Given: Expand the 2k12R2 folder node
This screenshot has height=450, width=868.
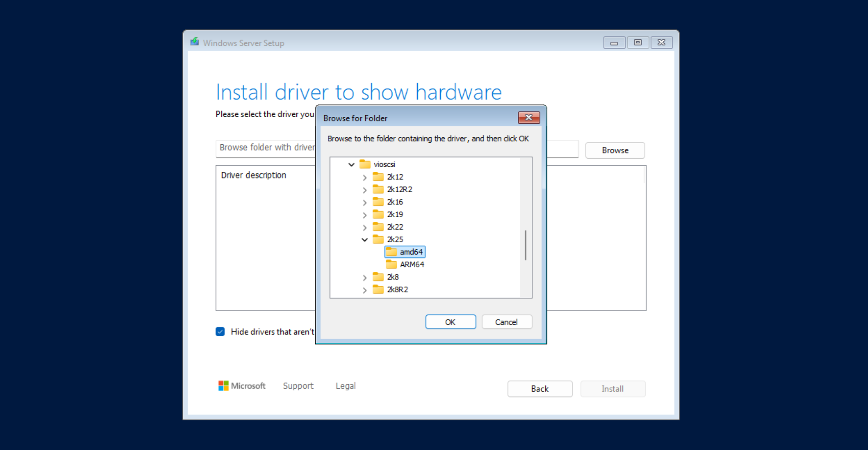Looking at the screenshot, I should click(x=365, y=190).
